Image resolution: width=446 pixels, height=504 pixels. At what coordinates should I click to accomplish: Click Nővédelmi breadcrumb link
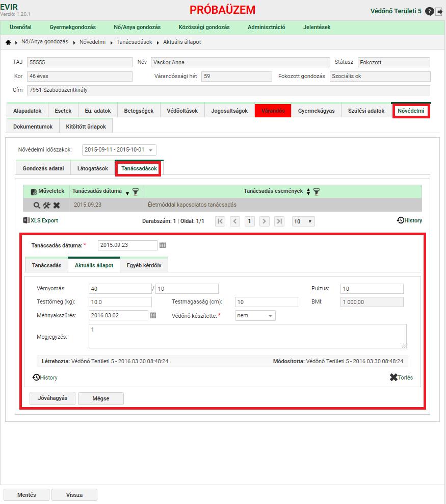[92, 42]
